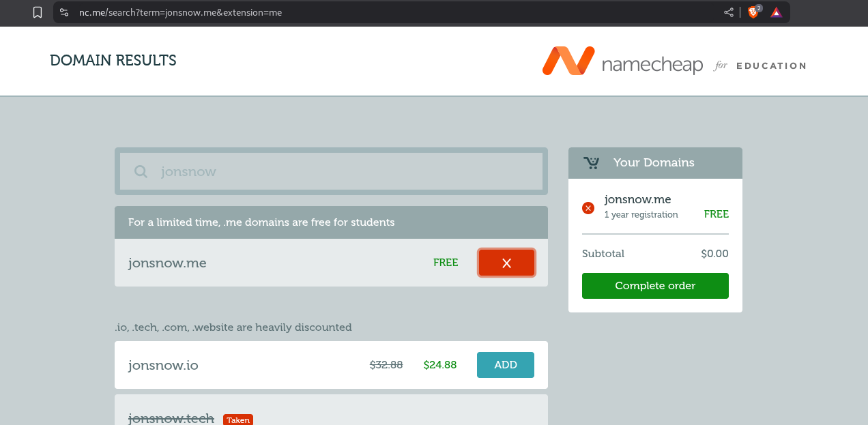868x425 pixels.
Task: Remove jonsnow.me using the cart's red circle
Action: pyautogui.click(x=588, y=207)
